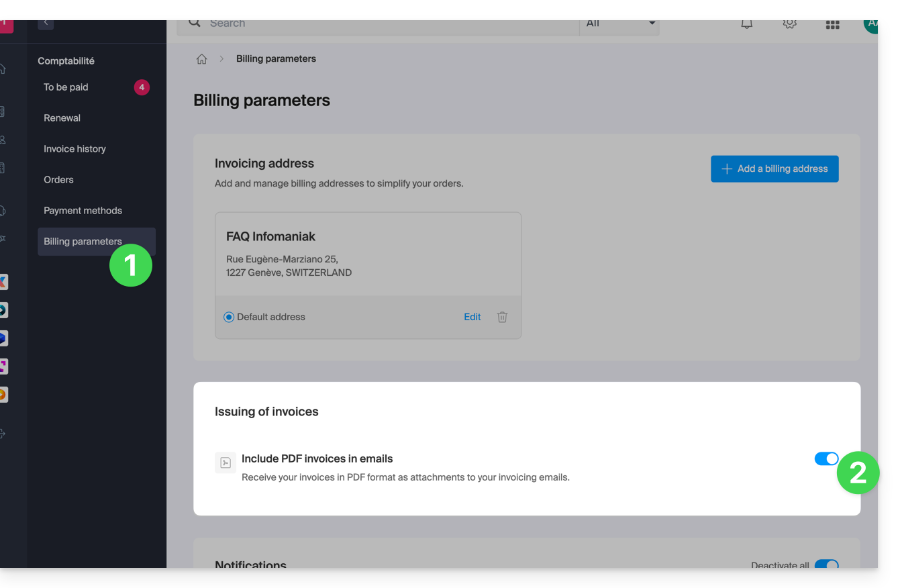The image size is (898, 588).
Task: Open the settings gear in top bar
Action: coord(790,24)
